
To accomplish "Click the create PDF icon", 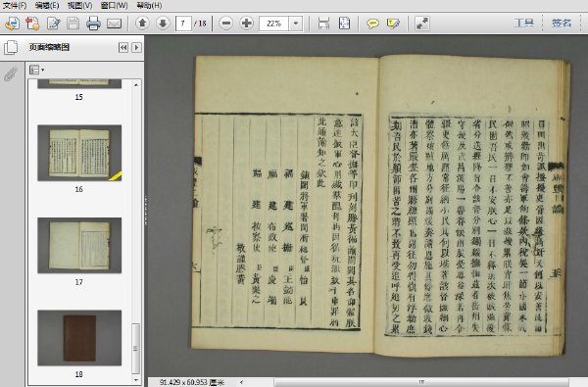I will [32, 24].
